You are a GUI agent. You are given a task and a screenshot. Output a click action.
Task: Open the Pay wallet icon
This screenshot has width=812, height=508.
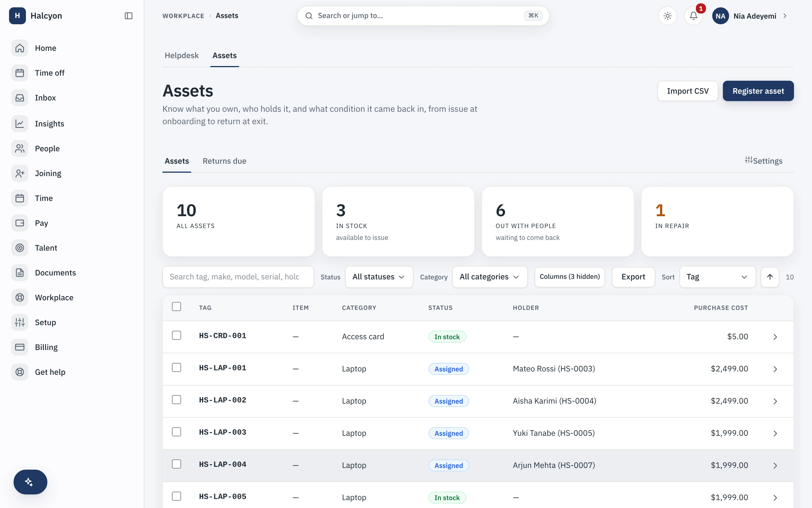click(x=20, y=223)
